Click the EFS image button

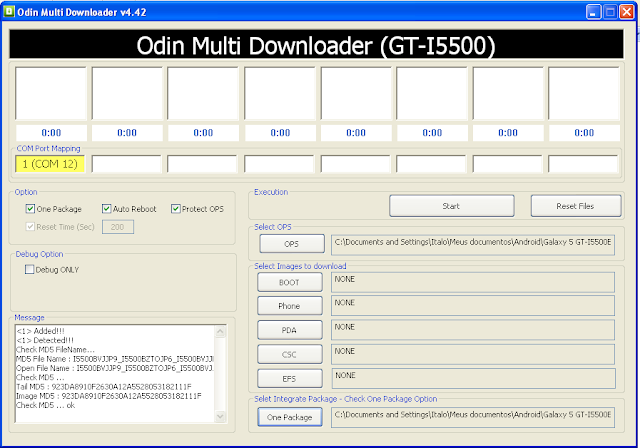coord(289,379)
